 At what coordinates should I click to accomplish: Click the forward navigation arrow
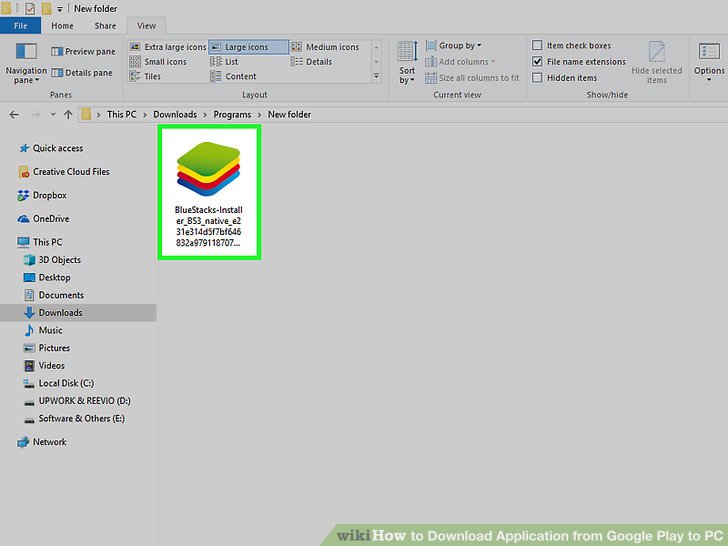click(36, 115)
